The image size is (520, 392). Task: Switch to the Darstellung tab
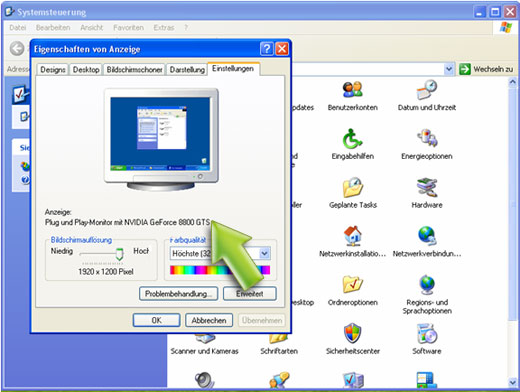[x=187, y=70]
